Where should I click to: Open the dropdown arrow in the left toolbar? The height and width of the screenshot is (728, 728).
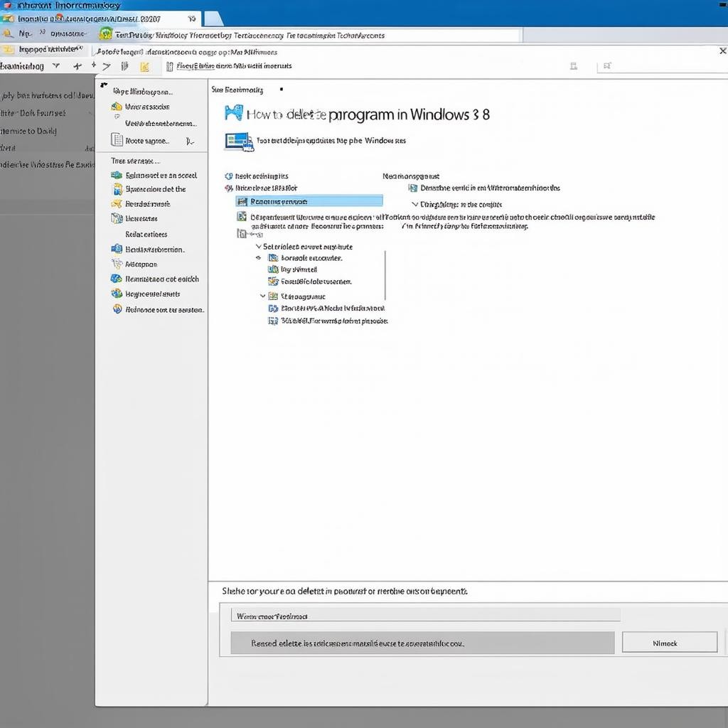pyautogui.click(x=55, y=66)
